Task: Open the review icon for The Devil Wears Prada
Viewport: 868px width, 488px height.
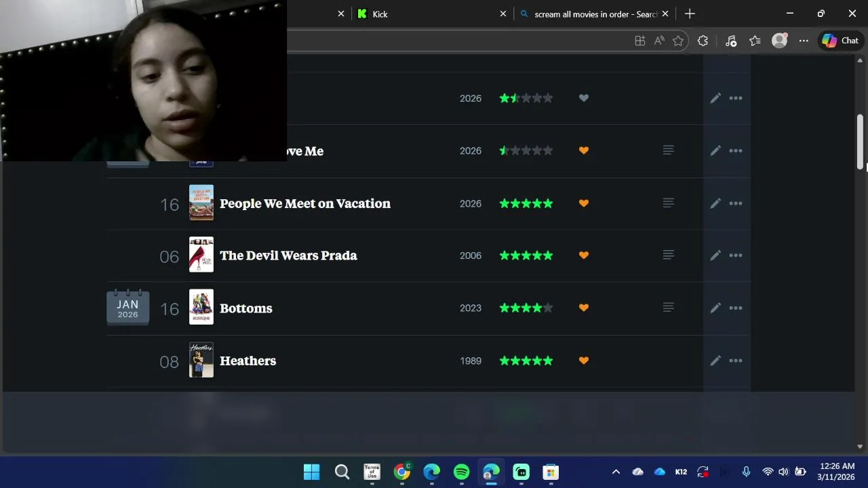Action: point(668,256)
